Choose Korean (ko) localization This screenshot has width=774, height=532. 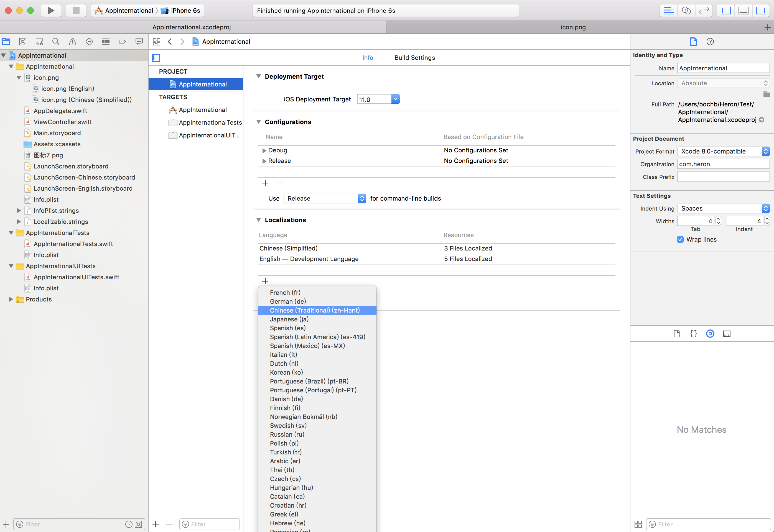tap(317, 372)
